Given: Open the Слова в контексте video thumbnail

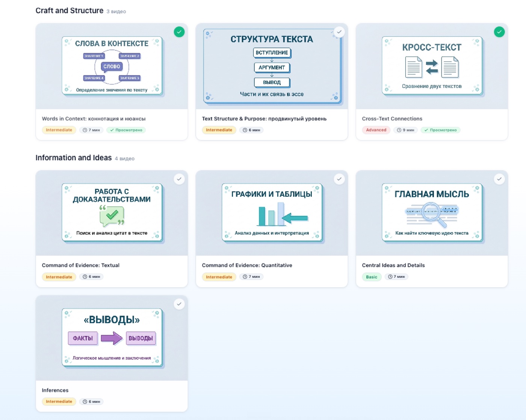Looking at the screenshot, I should (x=112, y=66).
